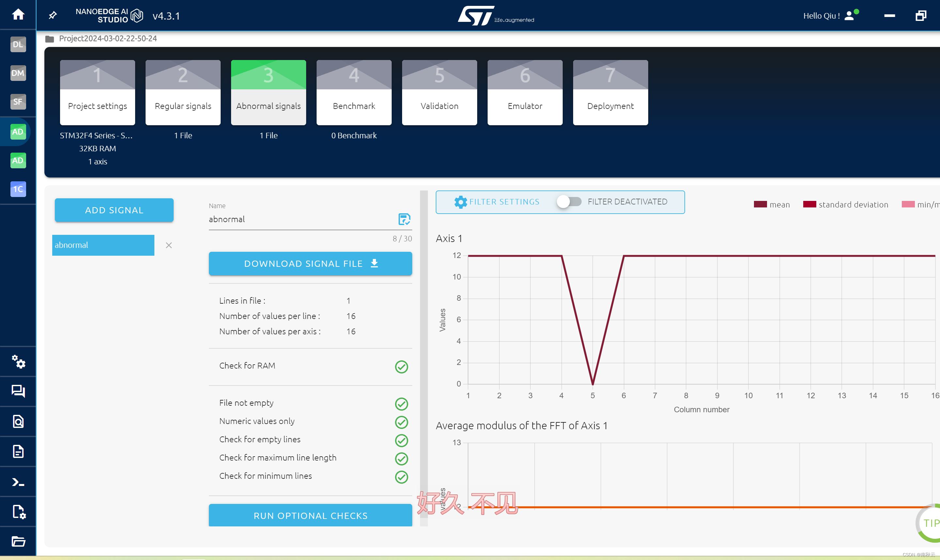Remove the abnormal signal entry
This screenshot has width=940, height=560.
(169, 245)
